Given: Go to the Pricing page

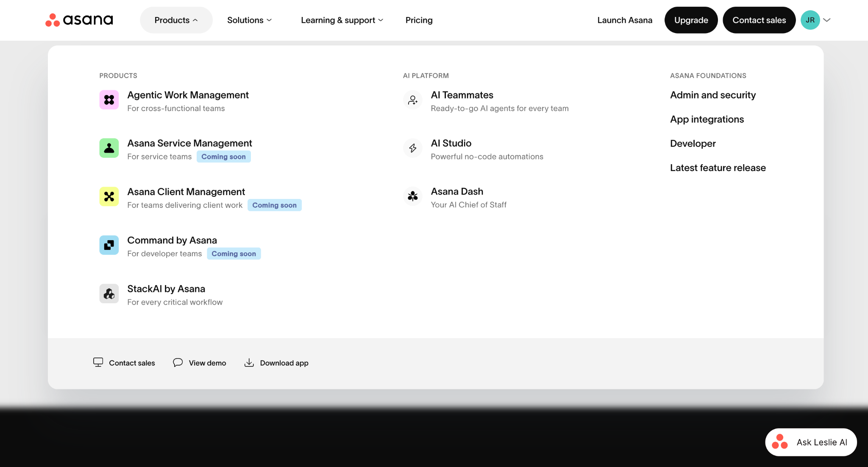Looking at the screenshot, I should [419, 20].
